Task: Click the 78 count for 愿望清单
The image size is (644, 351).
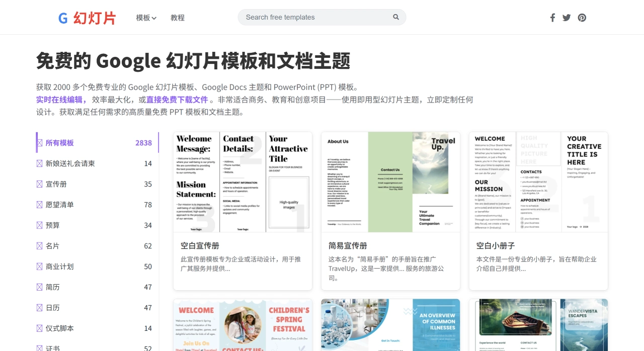Action: tap(148, 205)
